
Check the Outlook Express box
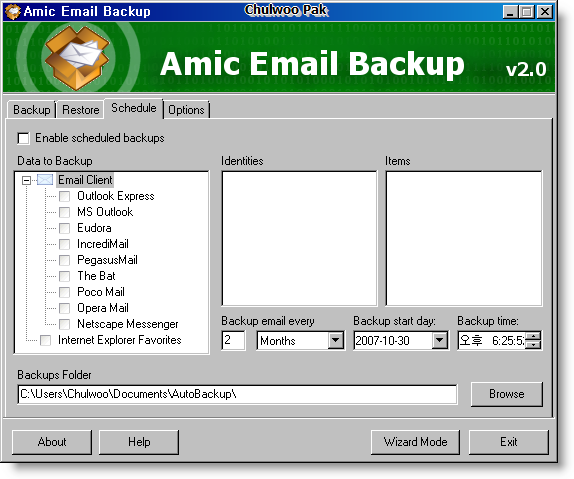pyautogui.click(x=64, y=196)
